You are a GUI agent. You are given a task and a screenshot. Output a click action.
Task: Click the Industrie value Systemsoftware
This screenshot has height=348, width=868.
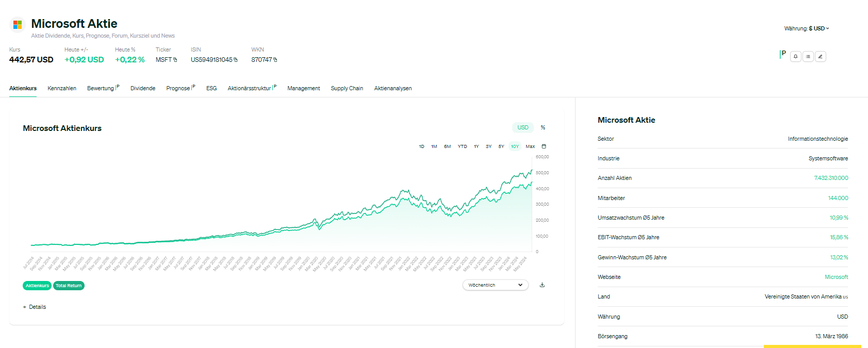pos(828,158)
